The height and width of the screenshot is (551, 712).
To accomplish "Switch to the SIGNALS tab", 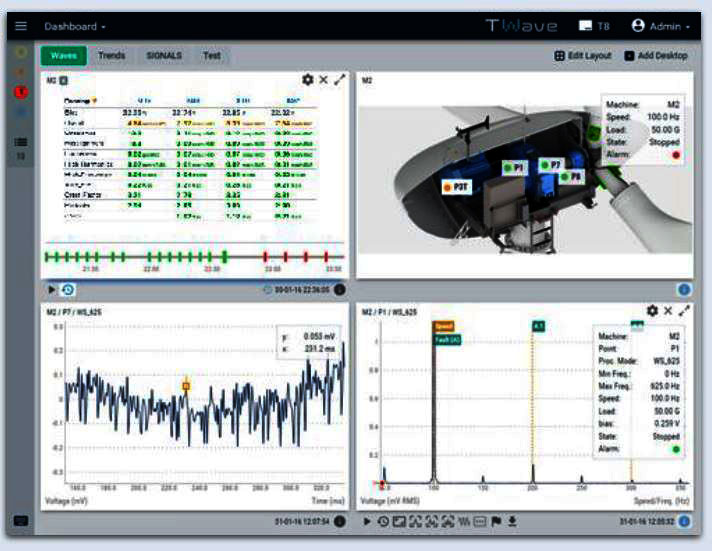I will tap(164, 56).
